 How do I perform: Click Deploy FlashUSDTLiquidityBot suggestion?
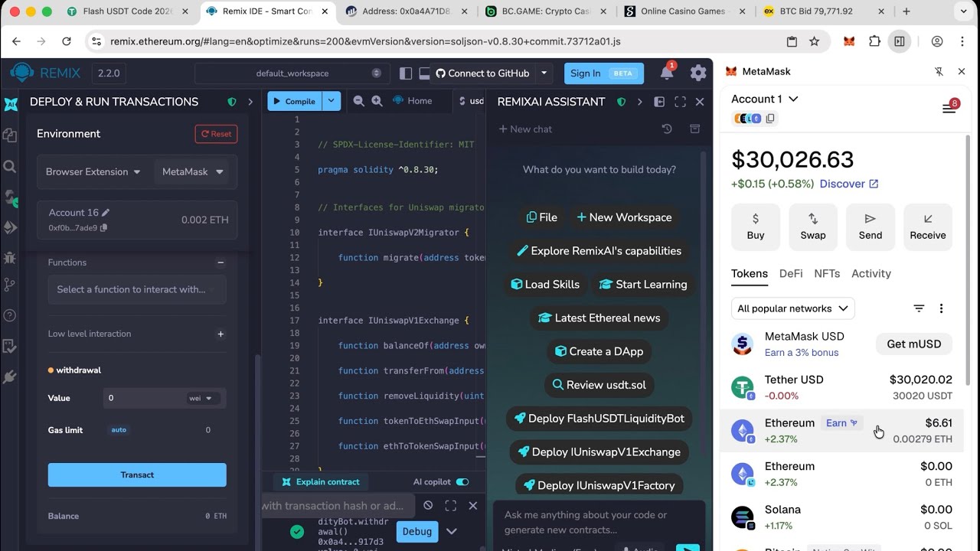599,419
